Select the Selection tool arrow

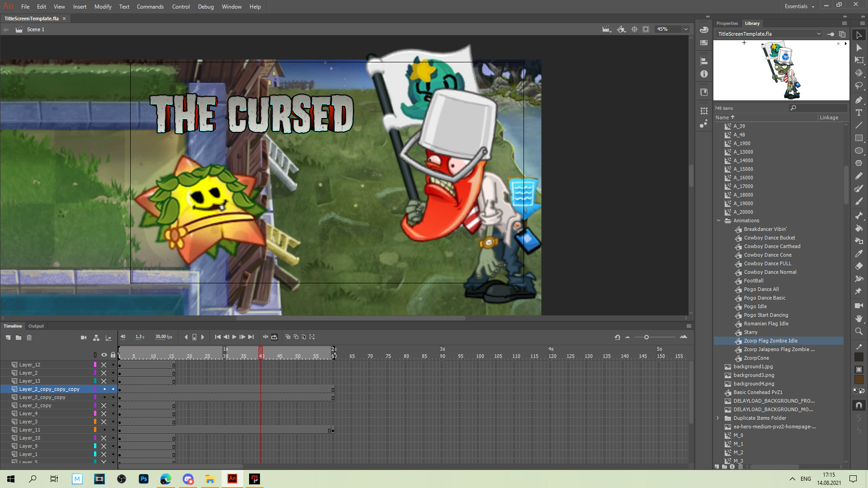click(x=859, y=35)
